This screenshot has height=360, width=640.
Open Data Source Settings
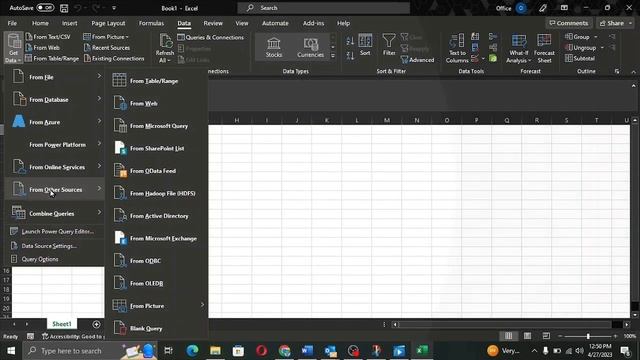(55, 246)
